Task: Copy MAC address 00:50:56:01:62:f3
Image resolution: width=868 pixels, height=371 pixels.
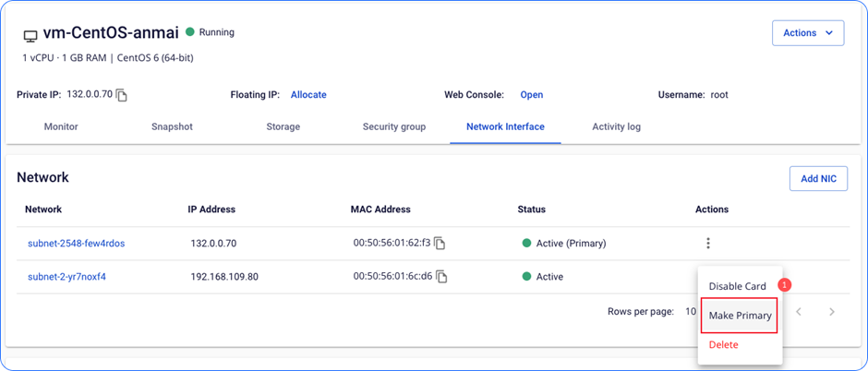Action: coord(440,244)
